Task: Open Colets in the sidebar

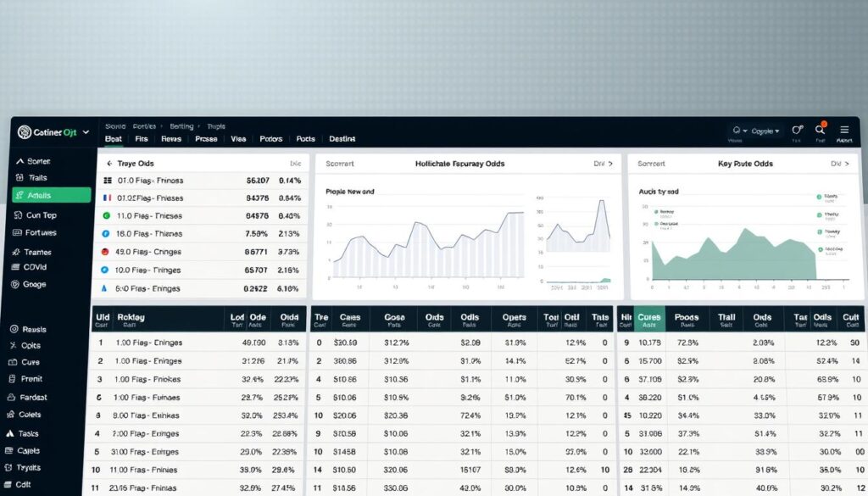Action: coord(24,414)
